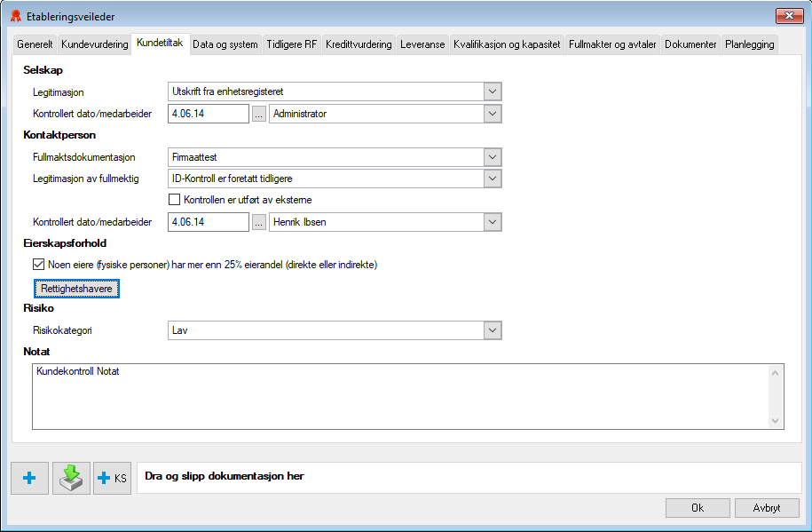Switch to the Planlegging tab

click(x=750, y=44)
